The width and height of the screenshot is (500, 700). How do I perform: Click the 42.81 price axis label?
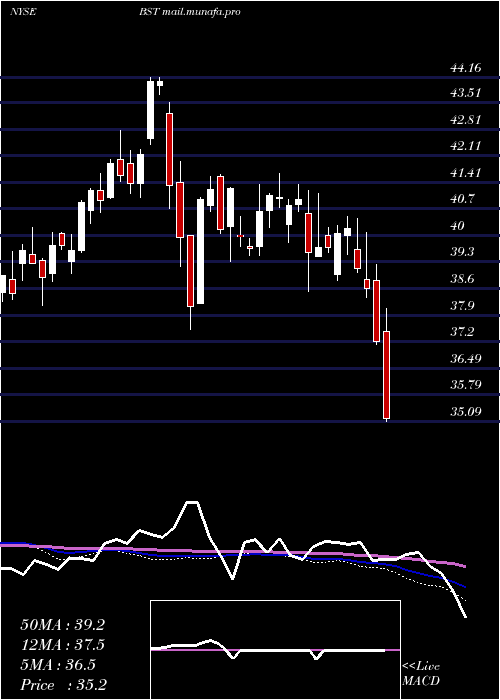tap(466, 120)
